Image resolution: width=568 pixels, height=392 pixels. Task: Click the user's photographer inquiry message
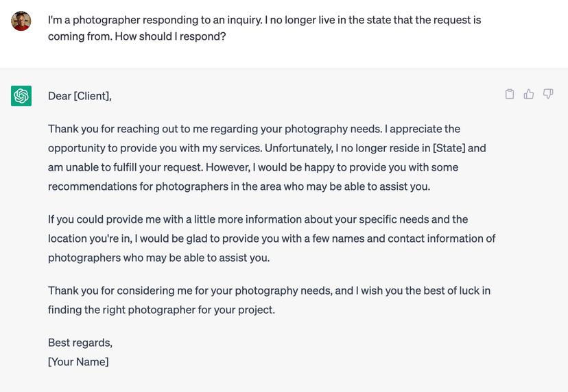click(x=264, y=28)
